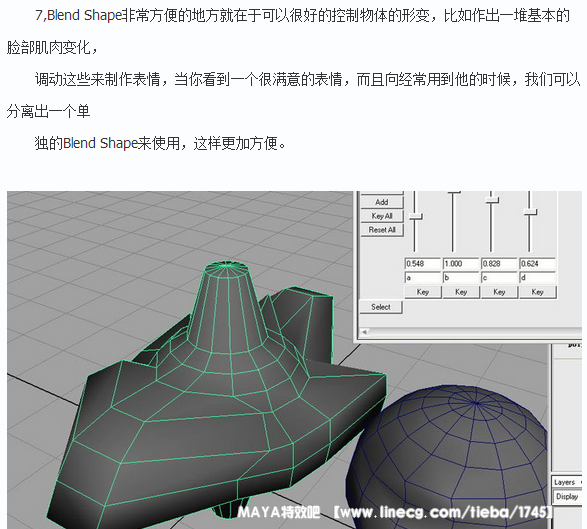This screenshot has width=587, height=529.
Task: Click the value field showing 0.548
Action: point(423,264)
